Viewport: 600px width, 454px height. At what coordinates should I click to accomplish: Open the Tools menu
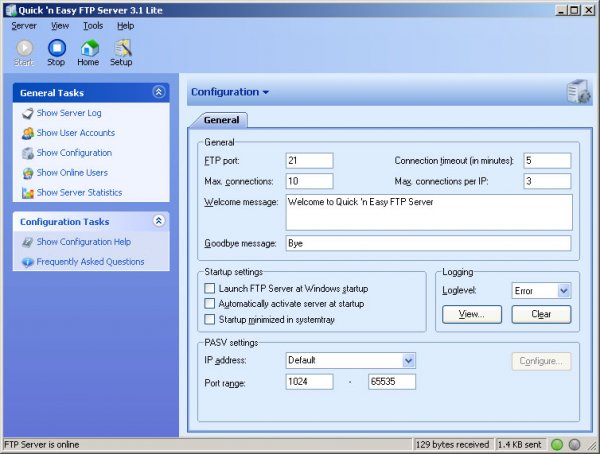pos(93,25)
